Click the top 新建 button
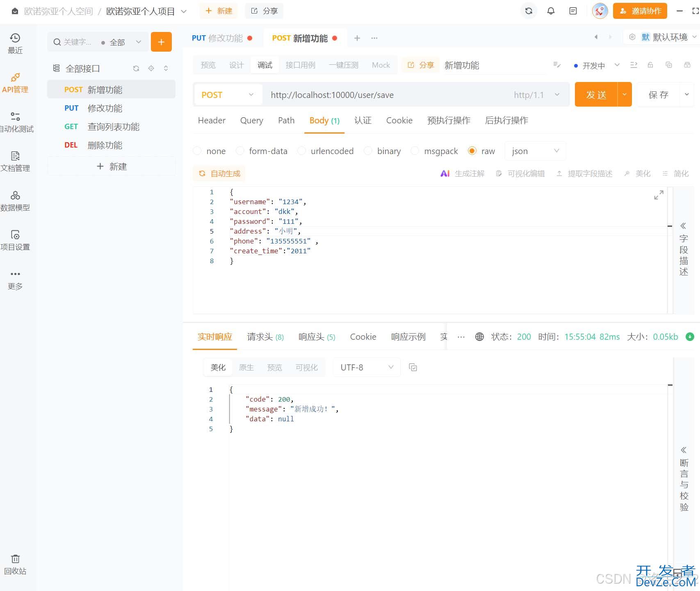Image resolution: width=700 pixels, height=591 pixels. coord(219,11)
